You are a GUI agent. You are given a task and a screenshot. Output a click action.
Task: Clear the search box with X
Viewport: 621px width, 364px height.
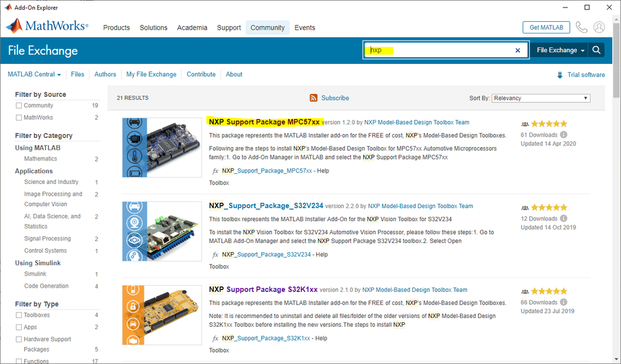(517, 50)
